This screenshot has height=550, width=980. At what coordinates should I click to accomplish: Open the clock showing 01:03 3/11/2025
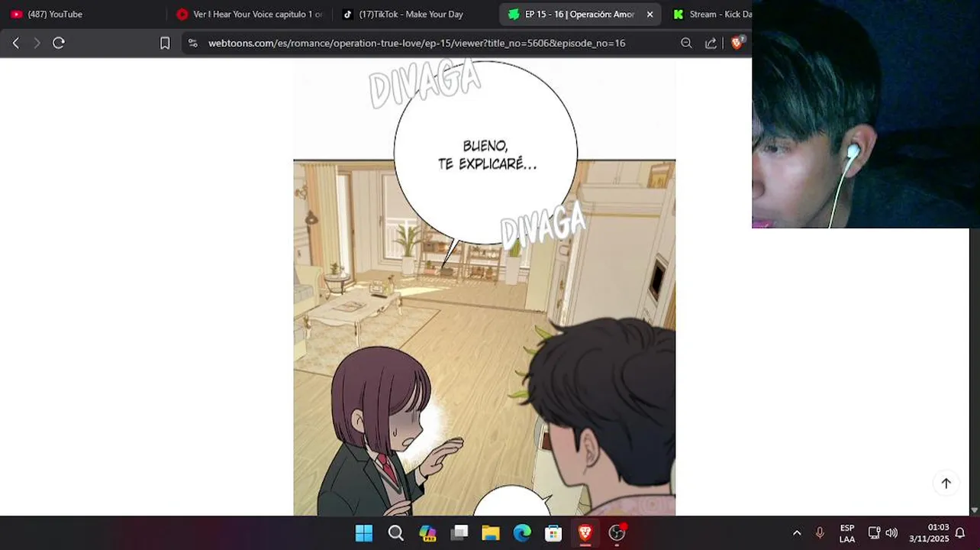[x=928, y=533]
